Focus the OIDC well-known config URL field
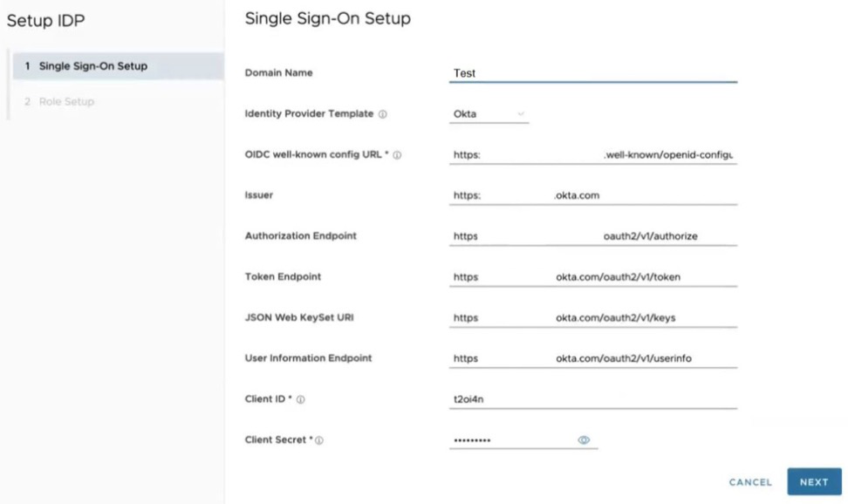The height and width of the screenshot is (504, 848). [593, 155]
